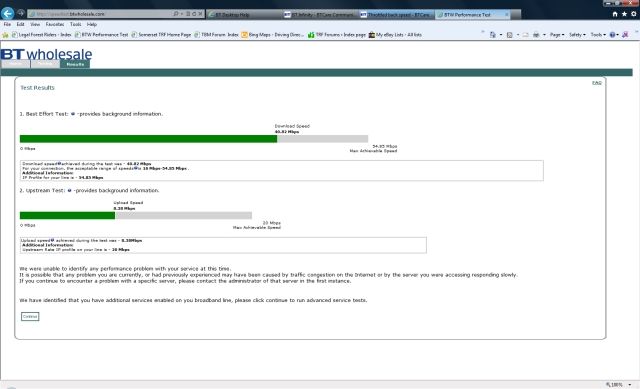Open the command bar Tools dropdown
The image size is (640, 389).
[598, 35]
